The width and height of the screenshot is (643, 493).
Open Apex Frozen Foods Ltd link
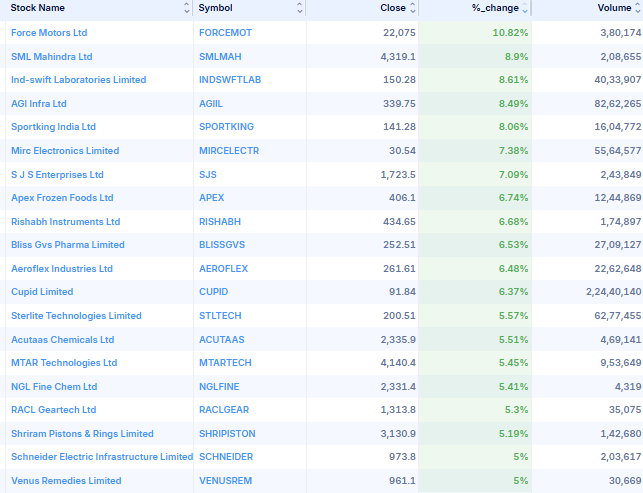coord(62,198)
